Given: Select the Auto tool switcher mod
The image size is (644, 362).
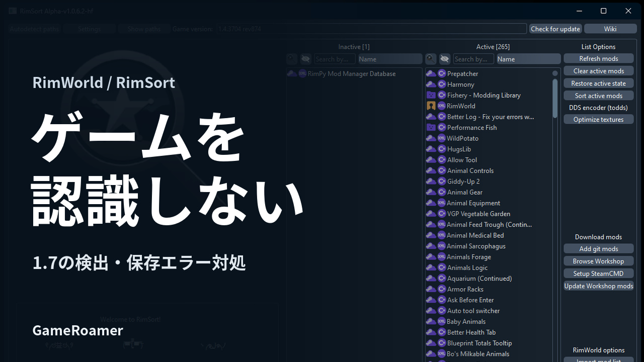Looking at the screenshot, I should pos(489,311).
